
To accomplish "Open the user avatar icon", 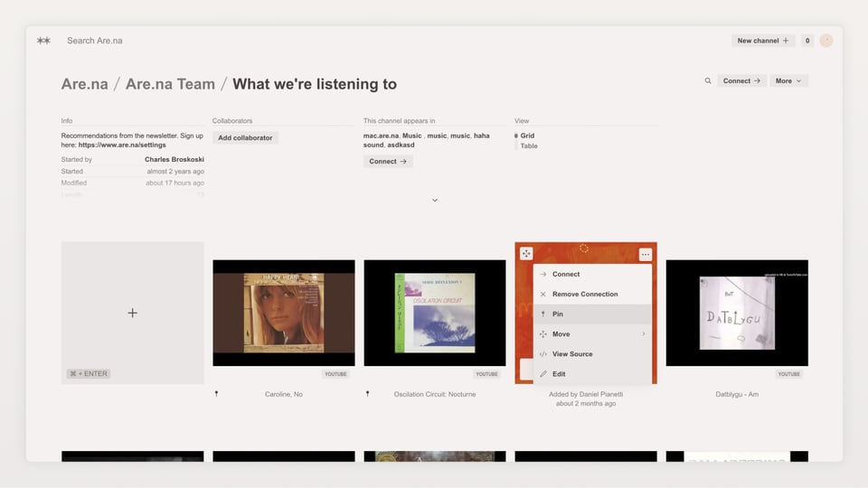I will pos(826,41).
